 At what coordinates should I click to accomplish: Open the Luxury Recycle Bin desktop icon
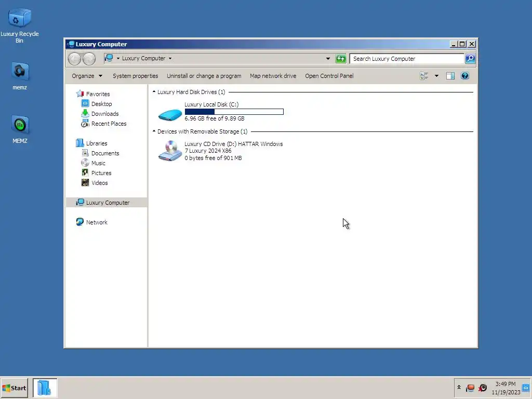[19, 26]
